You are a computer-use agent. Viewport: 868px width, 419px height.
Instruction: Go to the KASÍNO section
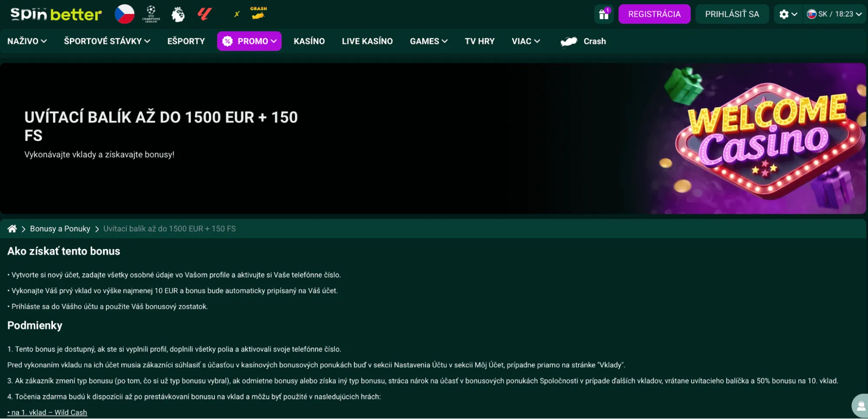(x=309, y=41)
